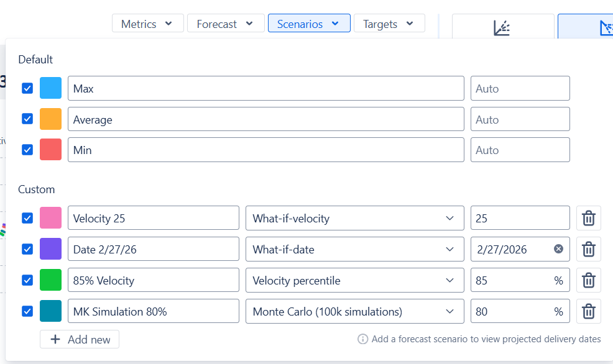Click the Add new button

click(79, 339)
